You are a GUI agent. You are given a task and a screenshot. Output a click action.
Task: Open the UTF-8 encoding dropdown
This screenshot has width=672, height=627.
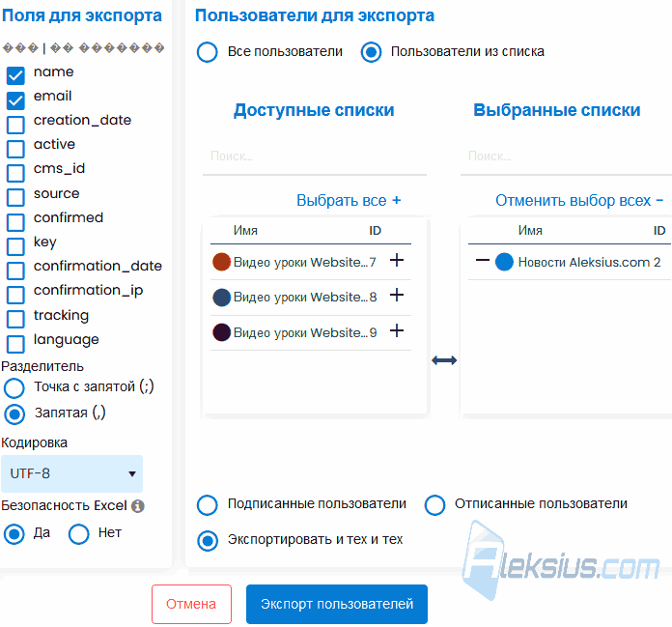coord(71,474)
